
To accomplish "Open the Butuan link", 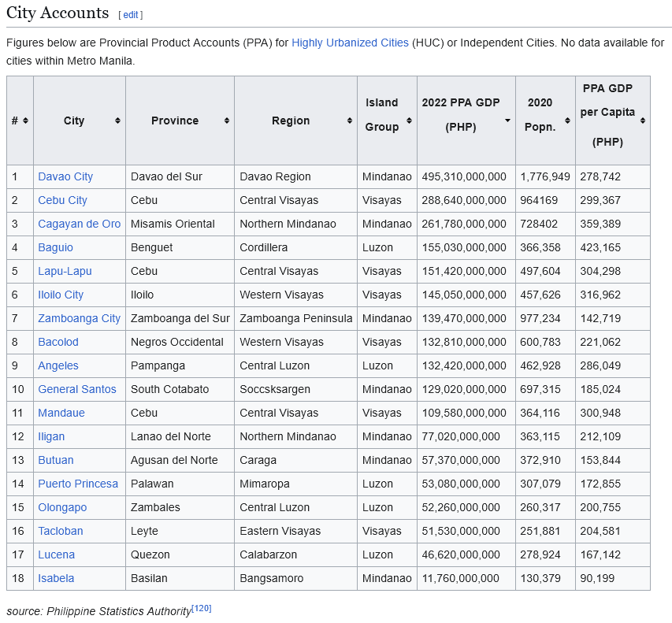I will point(56,460).
